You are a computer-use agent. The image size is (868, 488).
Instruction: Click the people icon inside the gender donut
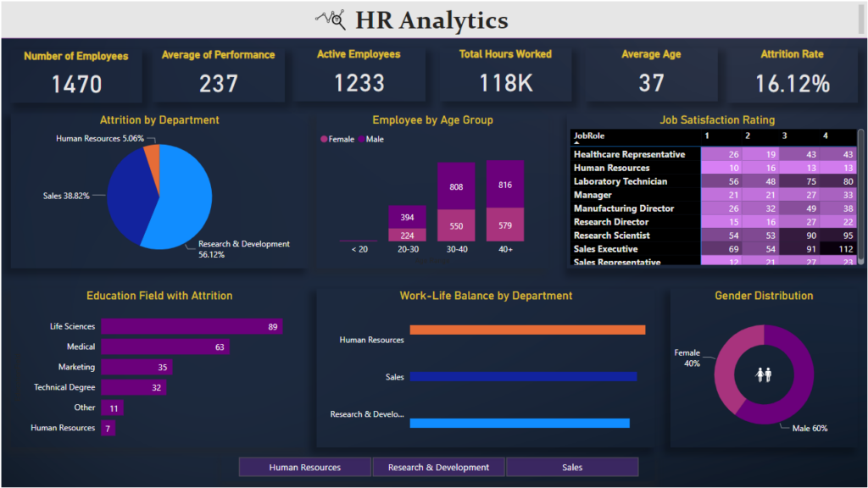tap(763, 374)
